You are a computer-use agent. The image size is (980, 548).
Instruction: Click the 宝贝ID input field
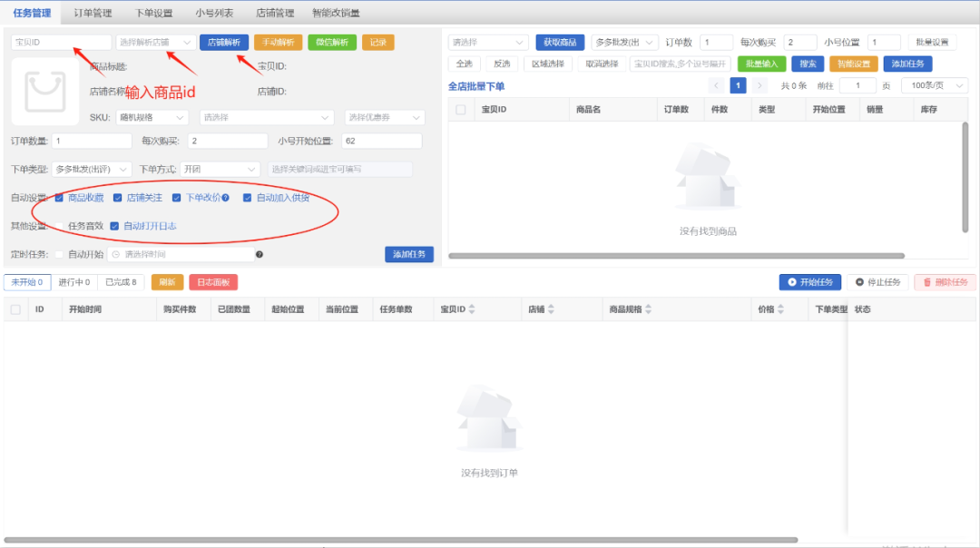[x=61, y=42]
